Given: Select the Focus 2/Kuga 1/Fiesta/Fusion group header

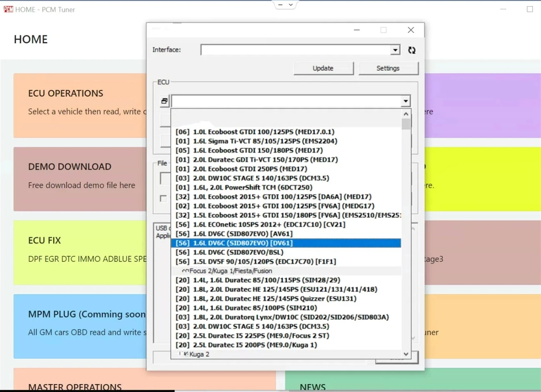Looking at the screenshot, I should pyautogui.click(x=230, y=271).
